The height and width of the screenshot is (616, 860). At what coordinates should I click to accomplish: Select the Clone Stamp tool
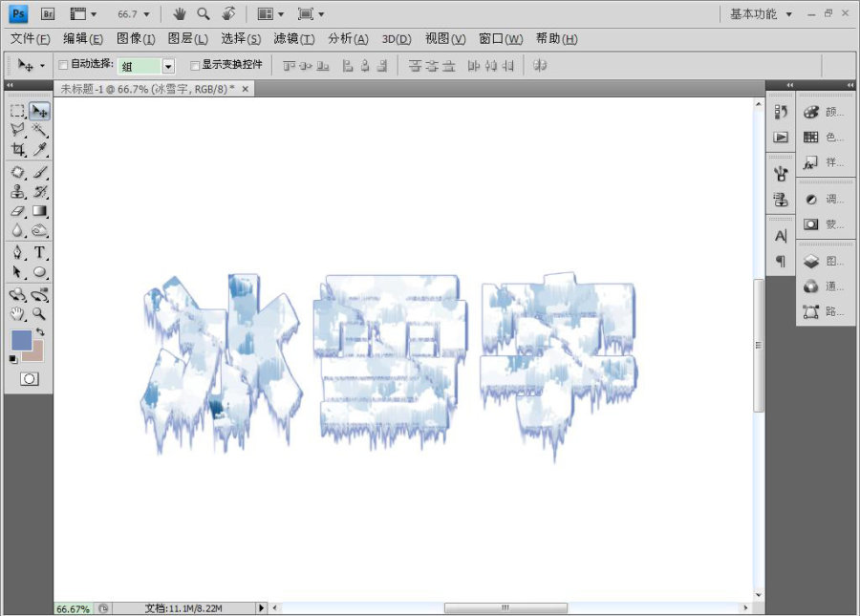pos(17,191)
